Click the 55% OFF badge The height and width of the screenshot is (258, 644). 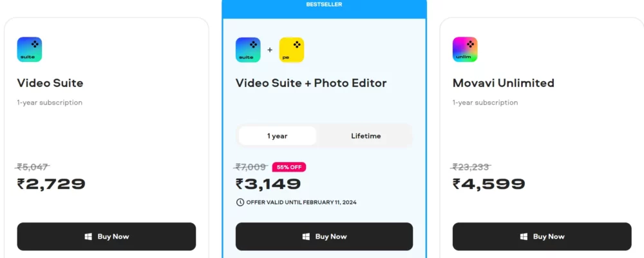click(289, 167)
